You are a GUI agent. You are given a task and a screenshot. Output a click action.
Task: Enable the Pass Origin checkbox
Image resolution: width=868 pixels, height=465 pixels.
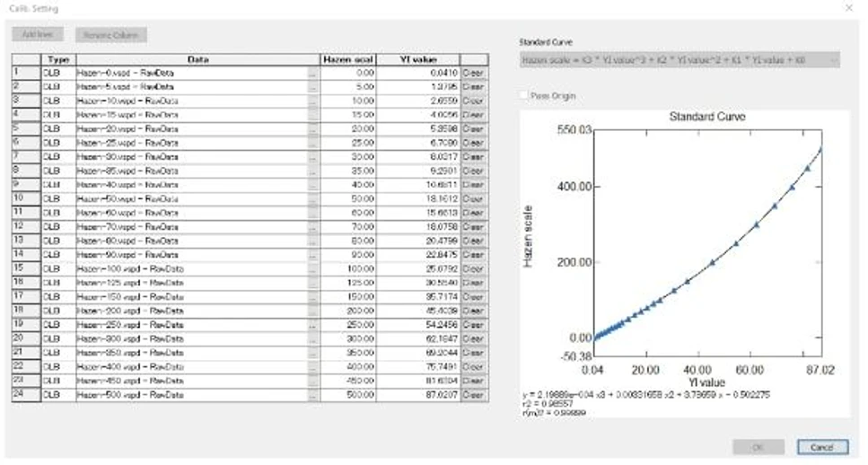click(525, 95)
